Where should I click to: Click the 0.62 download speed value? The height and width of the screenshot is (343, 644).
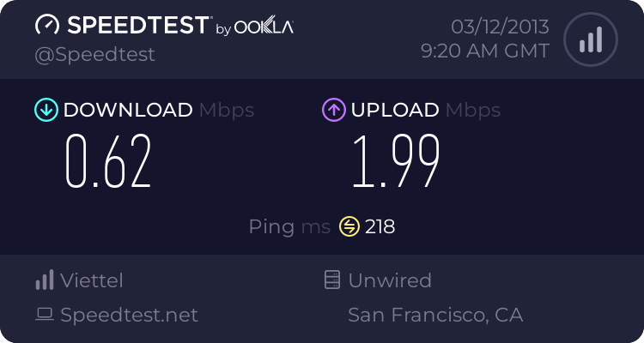(x=109, y=161)
